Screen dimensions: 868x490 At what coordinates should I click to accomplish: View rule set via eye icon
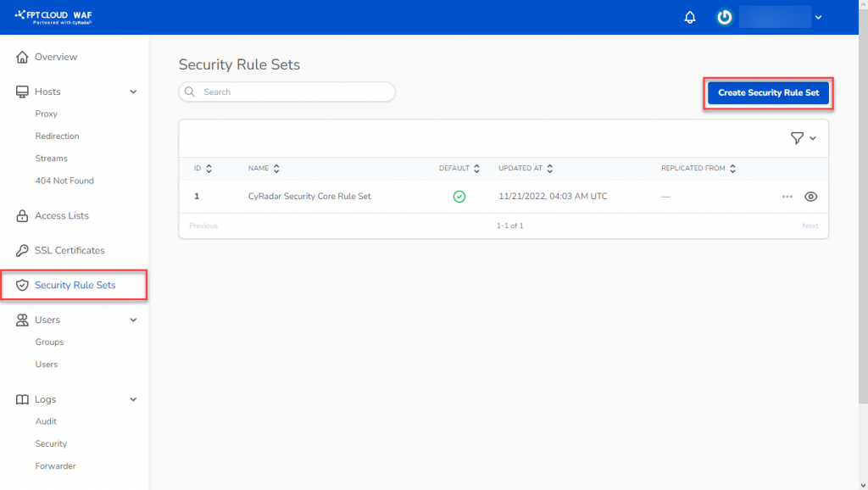click(x=810, y=197)
